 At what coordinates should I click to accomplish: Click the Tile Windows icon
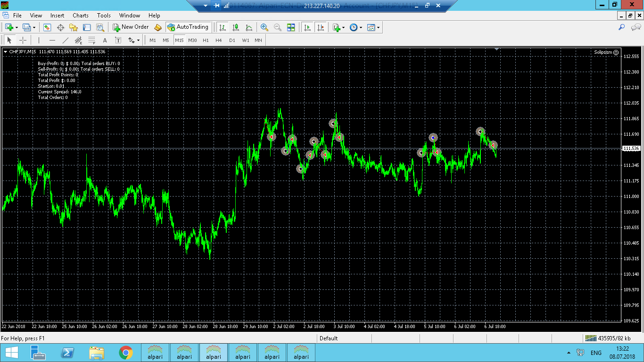click(x=291, y=27)
